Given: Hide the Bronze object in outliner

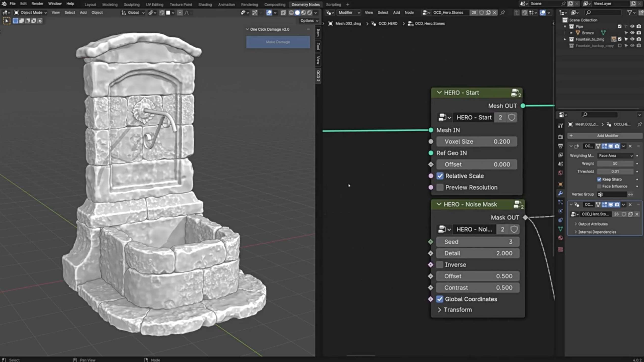Looking at the screenshot, I should point(632,33).
